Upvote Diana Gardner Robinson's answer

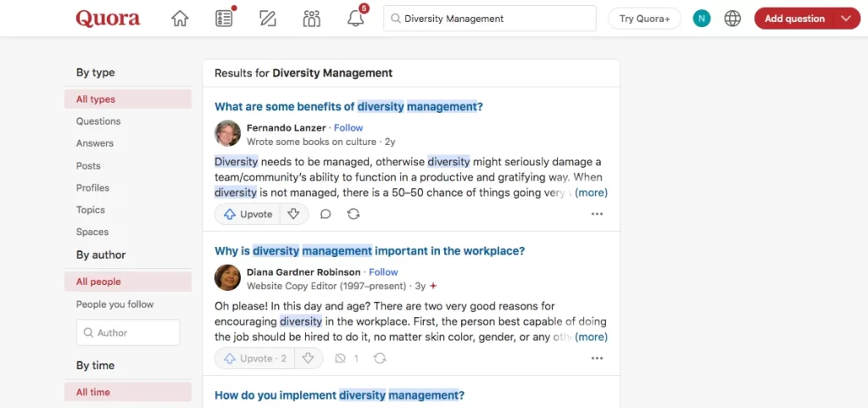click(x=254, y=359)
